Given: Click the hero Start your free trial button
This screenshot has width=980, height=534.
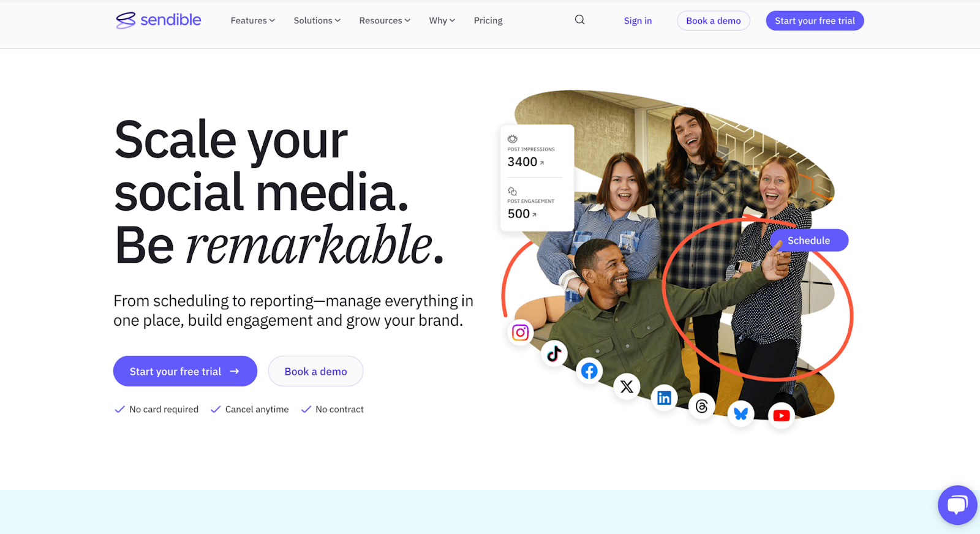Looking at the screenshot, I should point(185,371).
